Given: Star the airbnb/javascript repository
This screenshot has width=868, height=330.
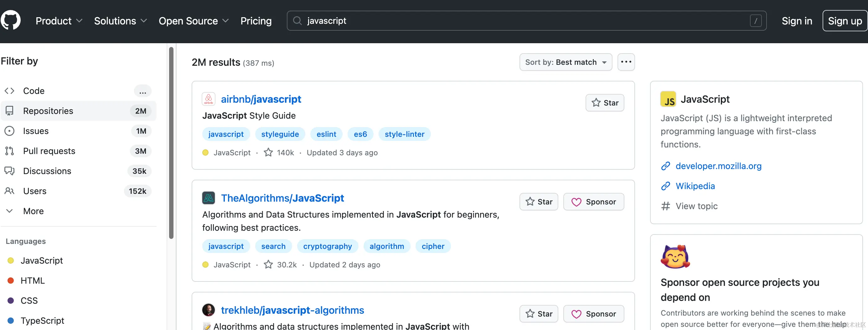Looking at the screenshot, I should (x=604, y=103).
